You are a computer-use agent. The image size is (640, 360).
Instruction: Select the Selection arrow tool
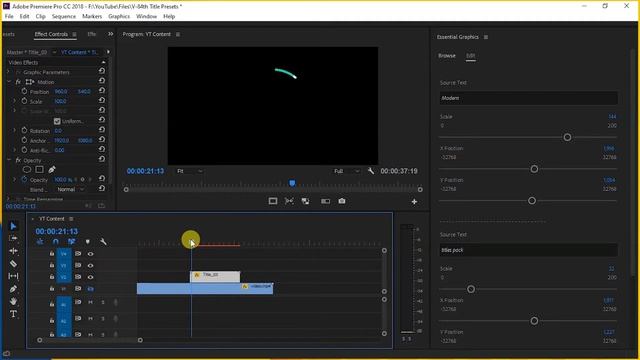click(13, 226)
